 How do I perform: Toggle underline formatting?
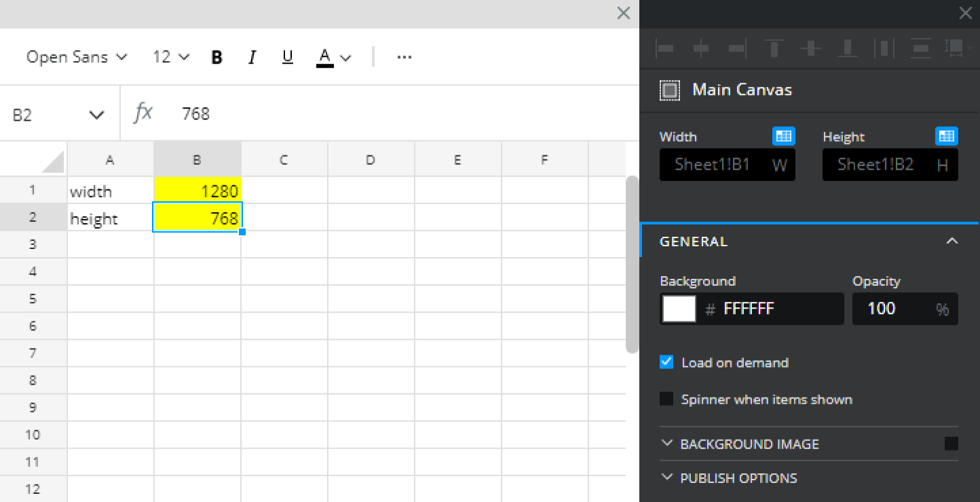287,58
